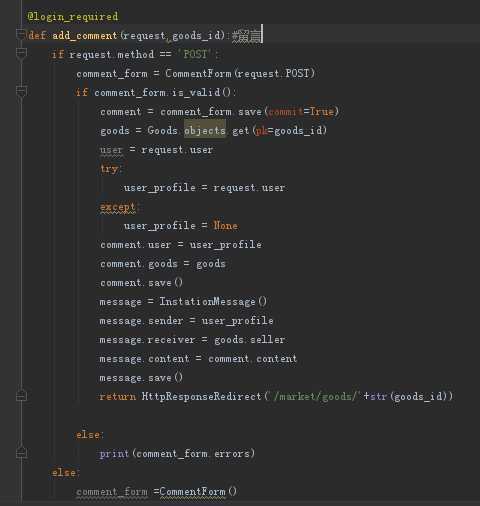Collapse the 'if request.method' block fold marker

pos(21,53)
